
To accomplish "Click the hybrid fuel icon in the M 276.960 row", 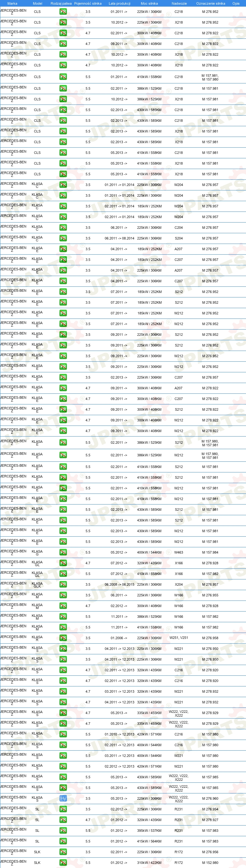I will [x=63, y=798].
